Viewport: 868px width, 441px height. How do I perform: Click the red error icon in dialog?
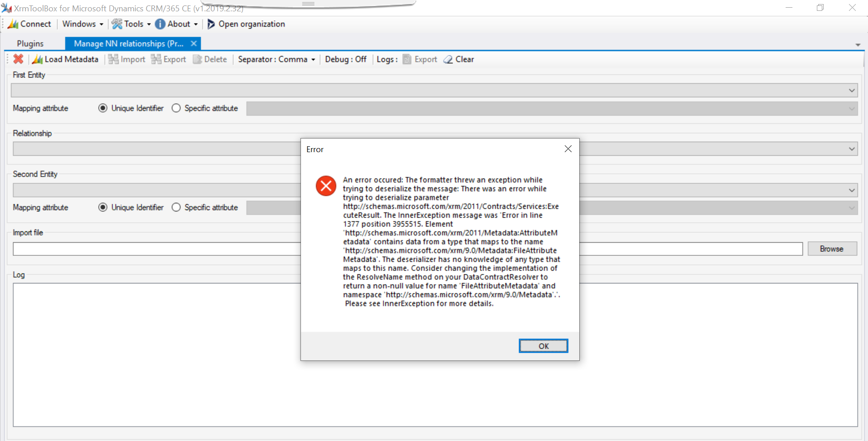click(326, 186)
